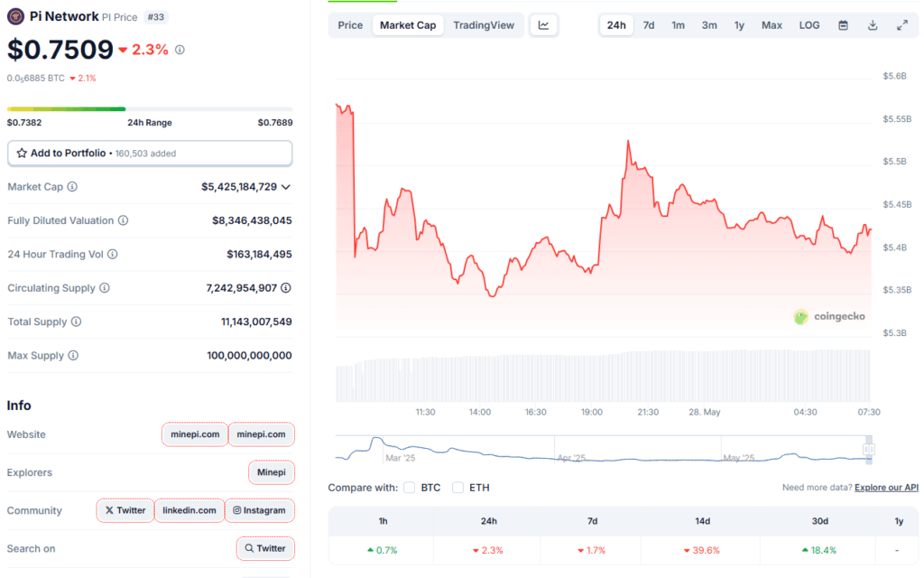Click Add to Portfolio button
The height and width of the screenshot is (578, 924).
150,154
